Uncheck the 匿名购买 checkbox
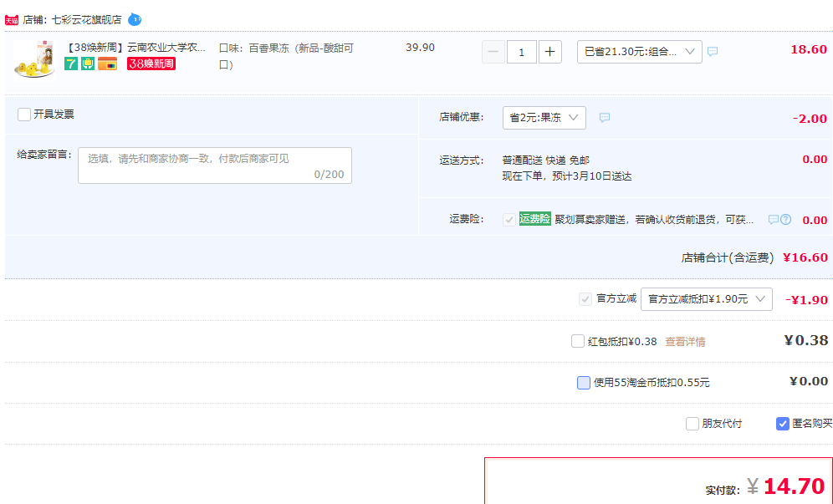The width and height of the screenshot is (833, 504). pyautogui.click(x=782, y=423)
